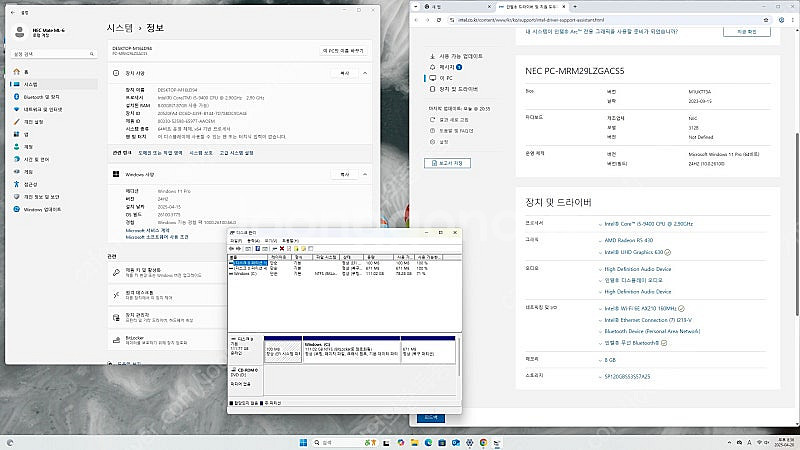Viewport: 800px width, 450px height.
Task: Open File Explorer from taskbar
Action: pos(414,442)
